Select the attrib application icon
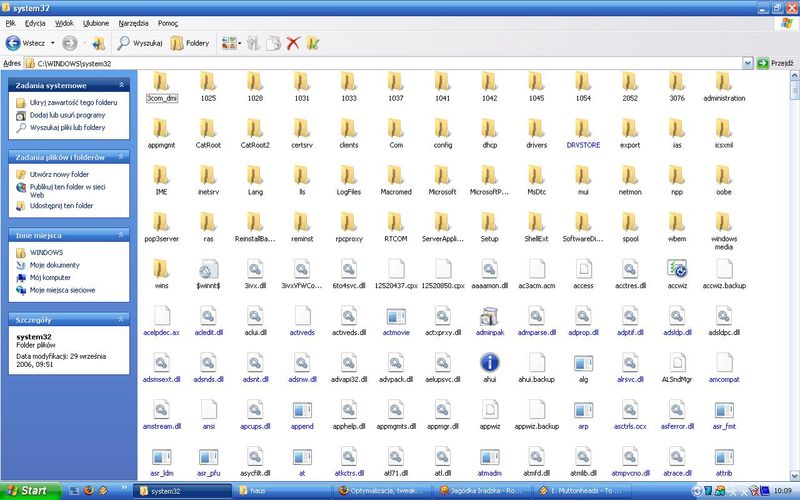The height and width of the screenshot is (500, 800). pos(723,457)
